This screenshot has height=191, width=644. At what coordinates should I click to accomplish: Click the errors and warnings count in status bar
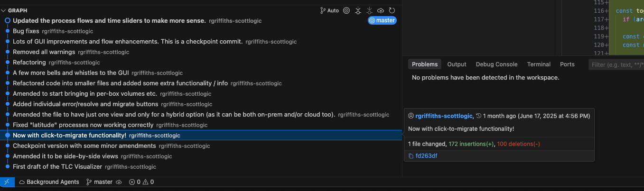[x=141, y=182]
